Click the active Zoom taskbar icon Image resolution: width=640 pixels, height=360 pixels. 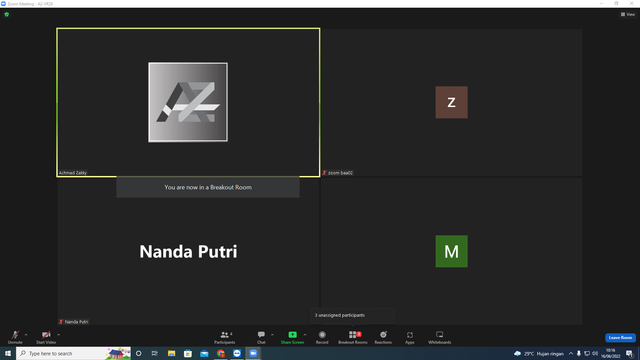click(253, 353)
